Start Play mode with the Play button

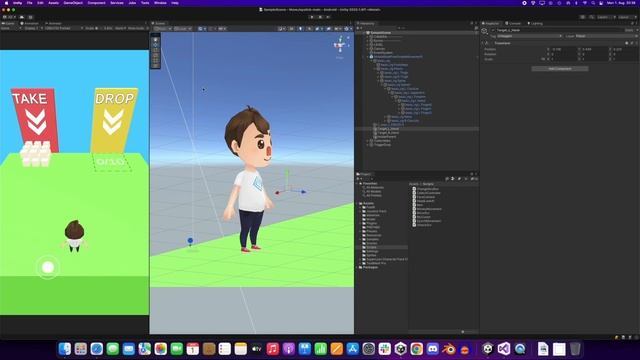(312, 17)
